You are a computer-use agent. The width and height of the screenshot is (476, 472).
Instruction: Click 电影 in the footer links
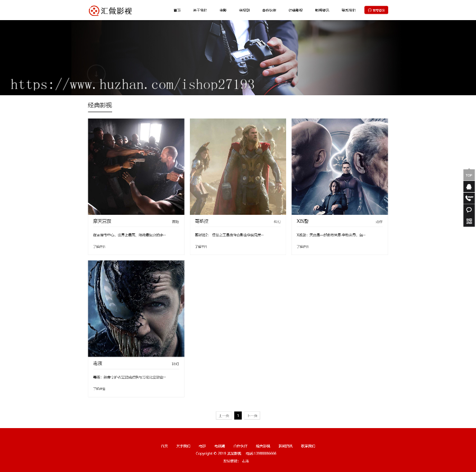pos(202,446)
